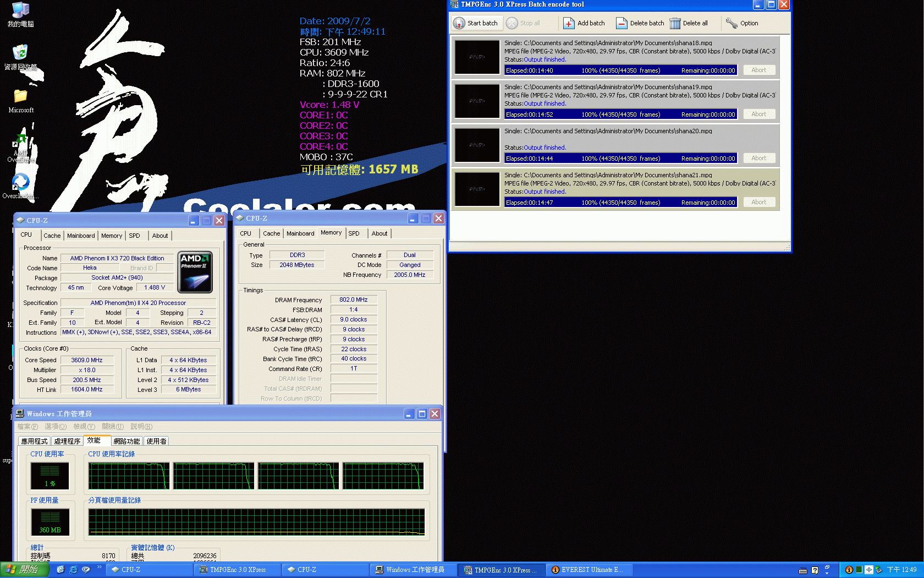Click Add batch in TMPGEnc toolbar

pyautogui.click(x=584, y=23)
